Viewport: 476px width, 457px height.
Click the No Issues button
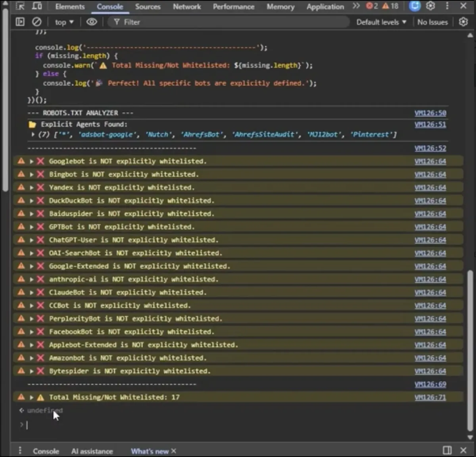point(432,22)
